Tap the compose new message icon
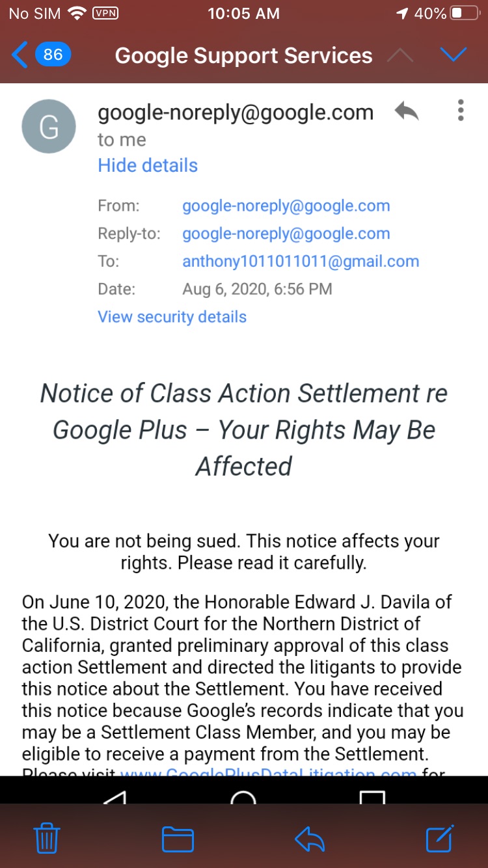This screenshot has height=868, width=488. (x=440, y=838)
